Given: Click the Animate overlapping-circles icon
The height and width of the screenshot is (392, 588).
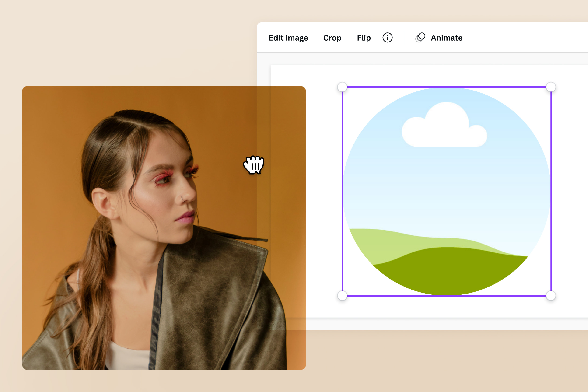Looking at the screenshot, I should pyautogui.click(x=420, y=38).
